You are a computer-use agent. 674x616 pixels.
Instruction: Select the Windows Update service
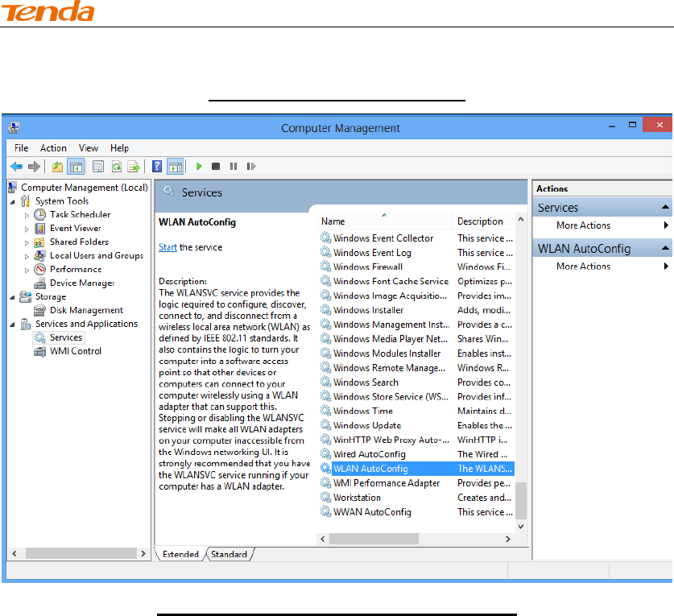[x=367, y=426]
